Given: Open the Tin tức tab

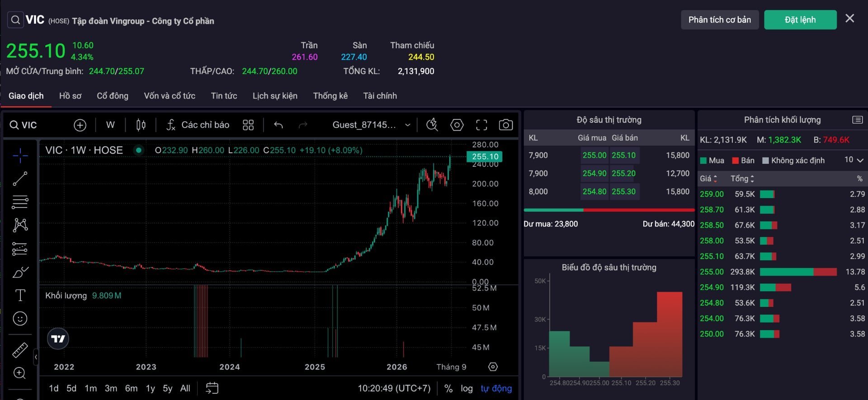Looking at the screenshot, I should point(224,96).
